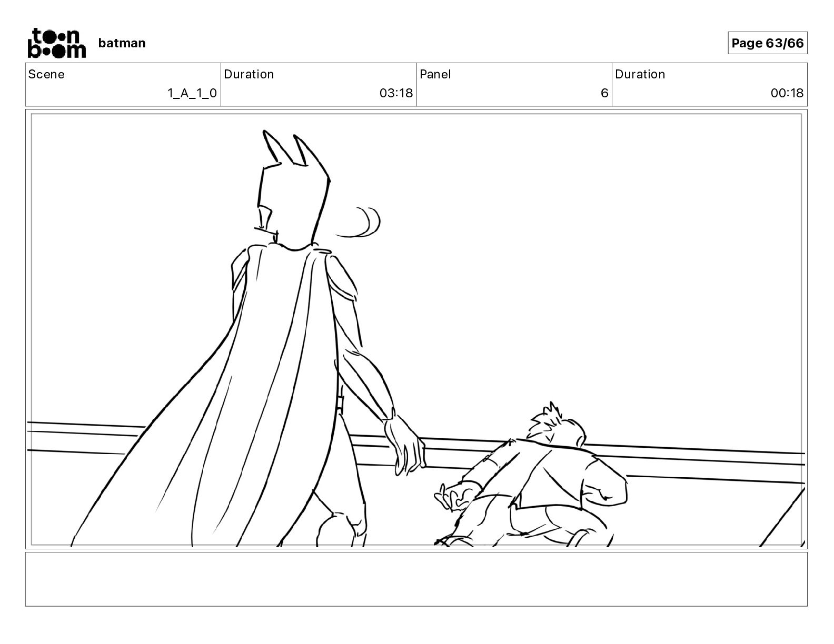Image resolution: width=834 pixels, height=644 pixels.
Task: Select the panel number '6'
Action: [x=604, y=93]
